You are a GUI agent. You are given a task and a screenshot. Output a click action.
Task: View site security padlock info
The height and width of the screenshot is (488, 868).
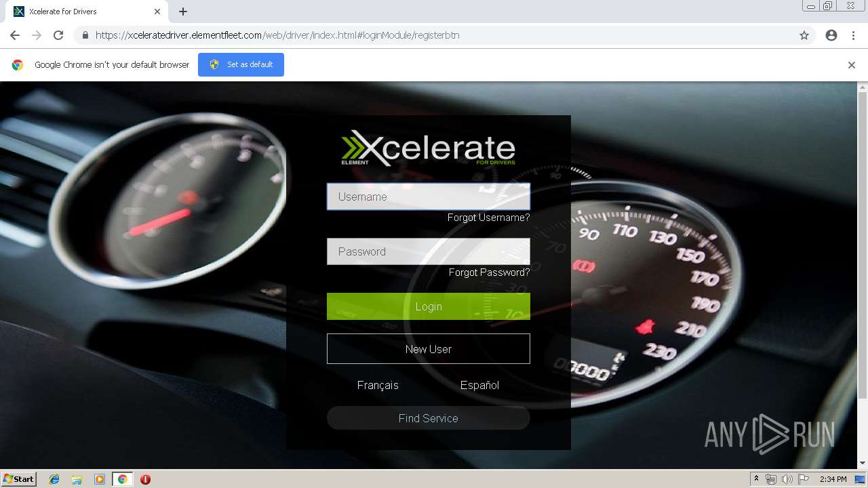pyautogui.click(x=85, y=35)
